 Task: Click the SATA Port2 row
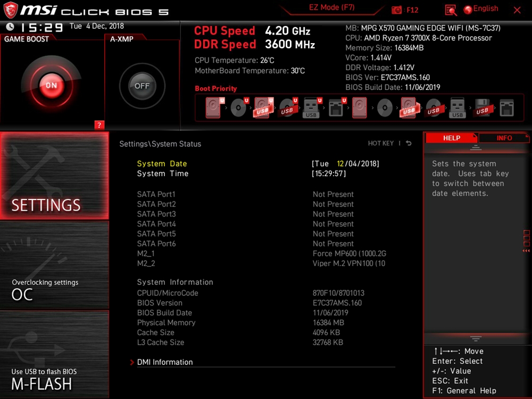tap(245, 204)
